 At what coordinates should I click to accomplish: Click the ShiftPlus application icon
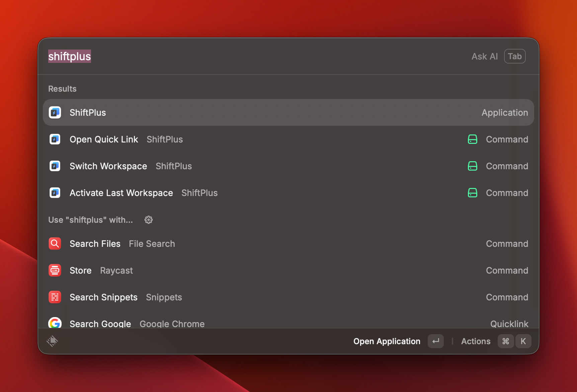tap(55, 112)
